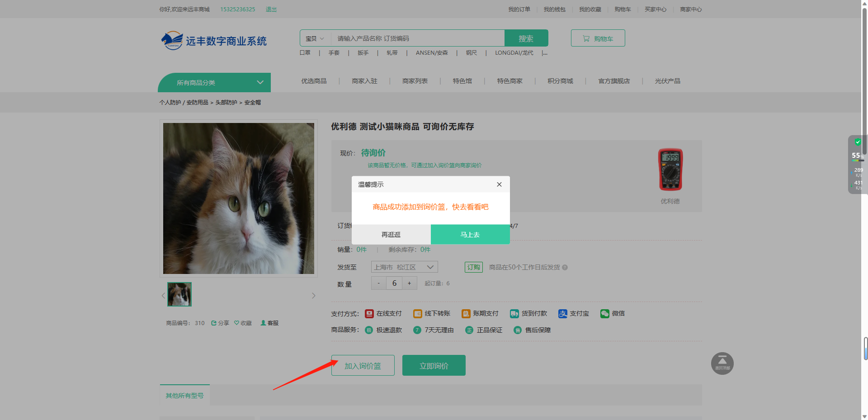Viewport: 868px width, 420px height.
Task: Click the 线下转账 payment icon
Action: click(x=418, y=314)
